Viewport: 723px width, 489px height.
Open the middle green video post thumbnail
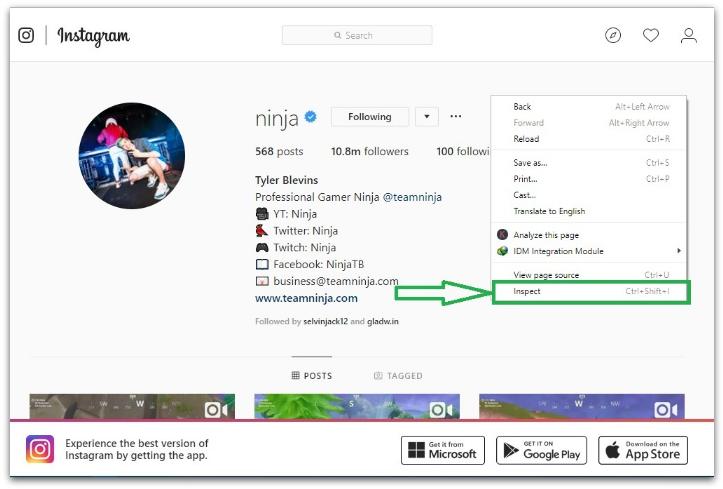pyautogui.click(x=357, y=407)
